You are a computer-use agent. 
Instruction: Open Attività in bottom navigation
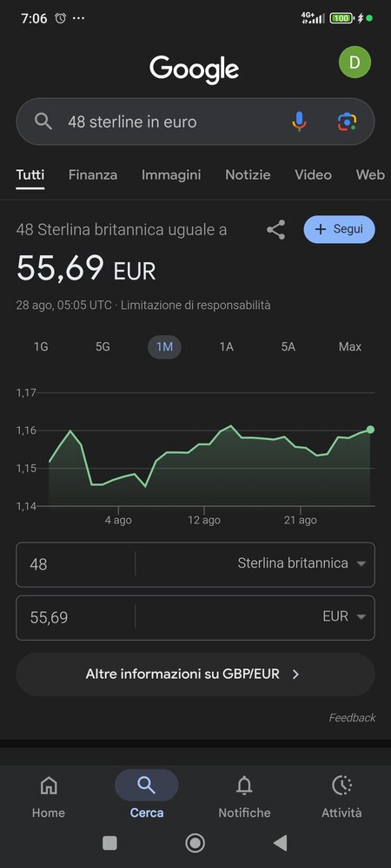[341, 796]
